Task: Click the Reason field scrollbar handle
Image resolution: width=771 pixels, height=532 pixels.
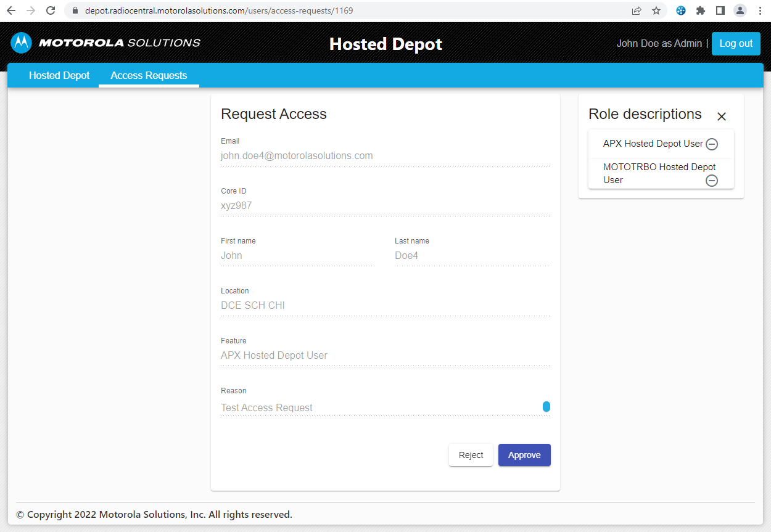Action: [546, 406]
